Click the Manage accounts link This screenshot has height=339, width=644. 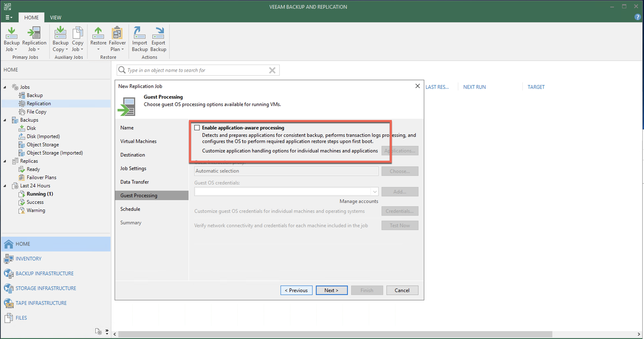point(359,201)
